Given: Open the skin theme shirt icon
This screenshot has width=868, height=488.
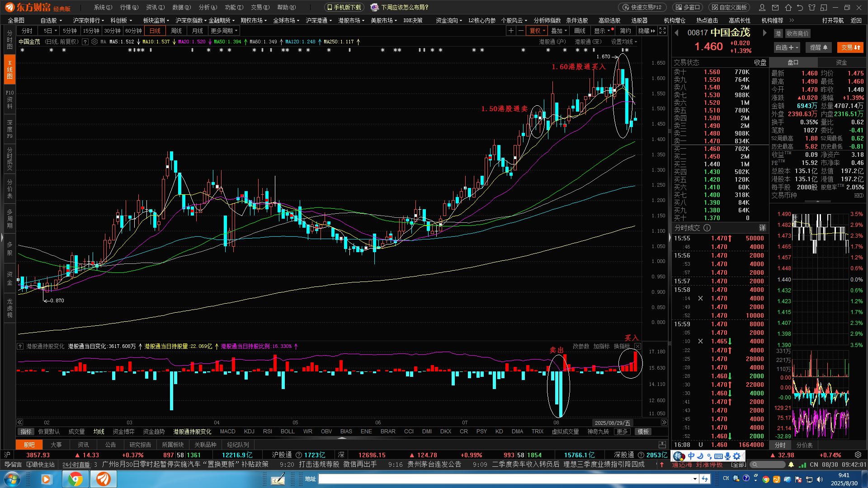Looking at the screenshot, I should click(812, 7).
